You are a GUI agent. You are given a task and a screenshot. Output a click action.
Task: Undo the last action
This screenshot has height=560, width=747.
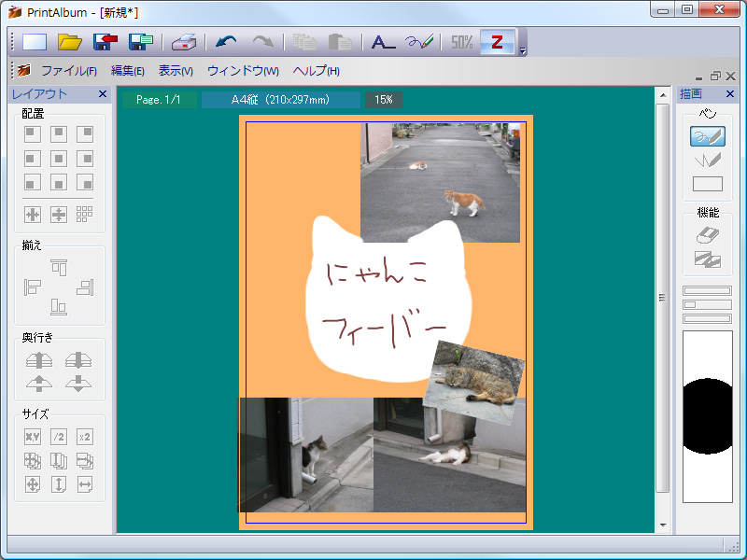(224, 41)
